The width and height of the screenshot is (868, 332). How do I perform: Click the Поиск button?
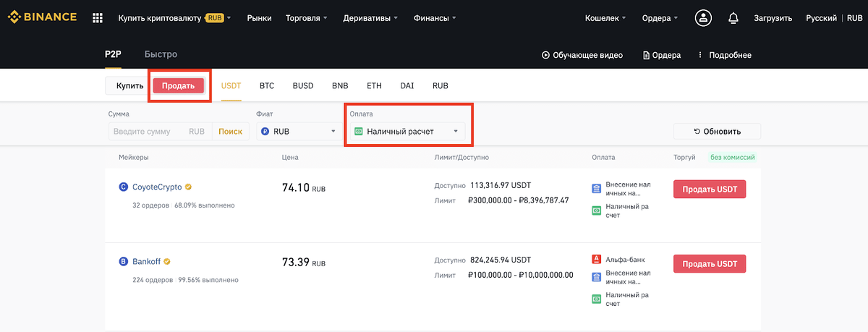(x=230, y=132)
